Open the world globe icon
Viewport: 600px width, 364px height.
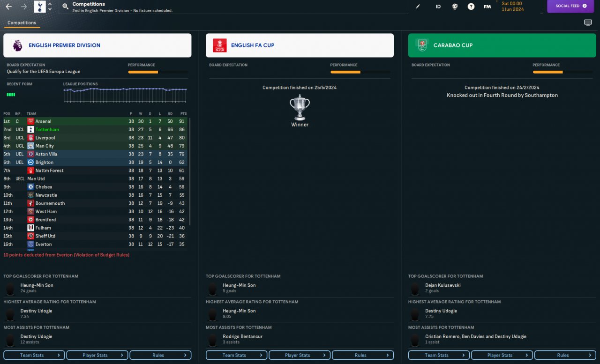click(x=455, y=7)
